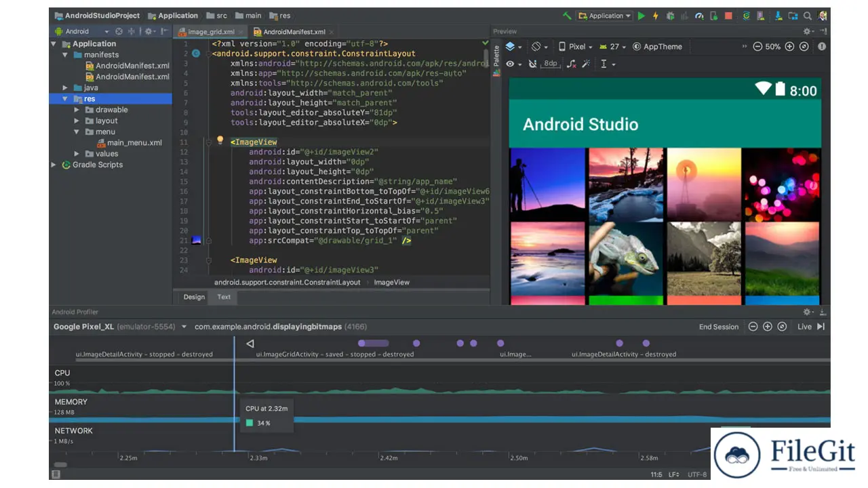Viewport: 868px width, 488px height.
Task: Collapse the Application module node
Action: pyautogui.click(x=54, y=44)
